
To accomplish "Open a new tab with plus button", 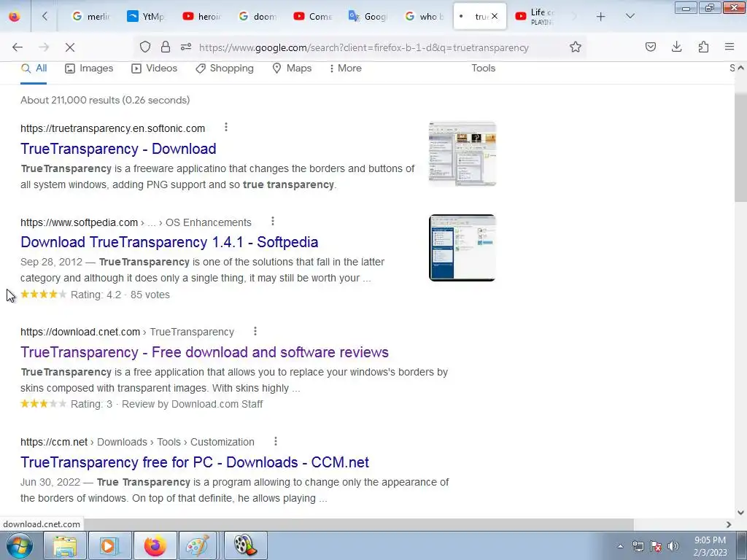I will click(x=601, y=17).
